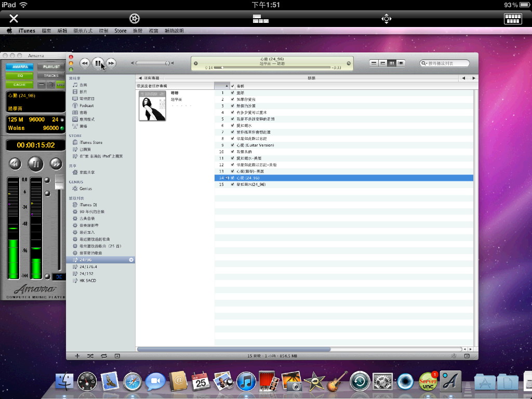Click the TV Shows screen icon in sidebar

(75, 99)
